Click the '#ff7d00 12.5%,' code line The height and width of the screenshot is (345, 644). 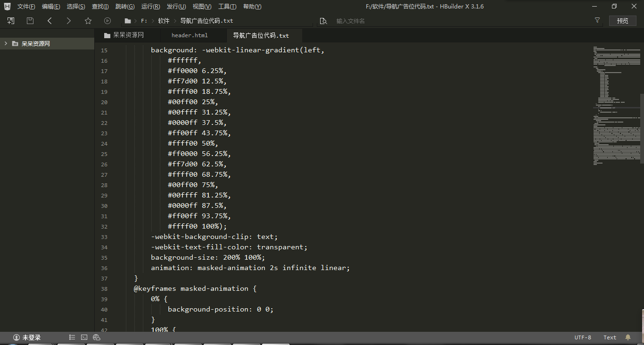pos(197,81)
